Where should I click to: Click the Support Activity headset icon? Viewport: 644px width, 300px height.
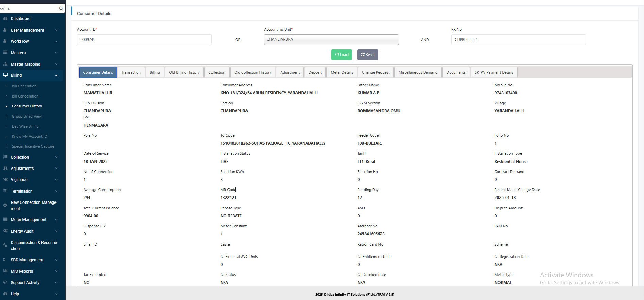click(x=5, y=282)
